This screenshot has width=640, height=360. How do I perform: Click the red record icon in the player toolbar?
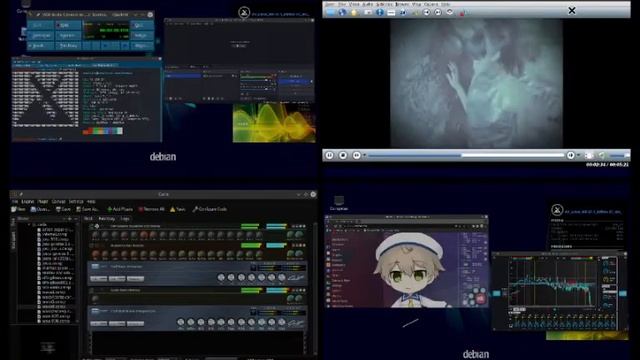[462, 13]
